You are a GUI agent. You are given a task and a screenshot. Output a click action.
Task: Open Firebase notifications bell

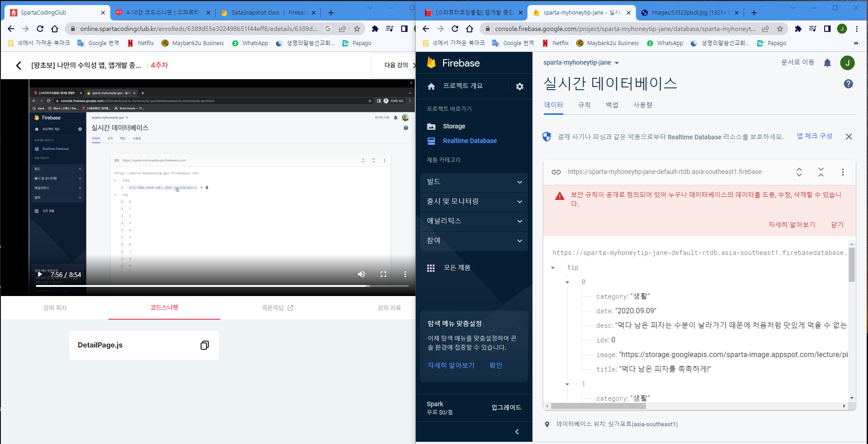(x=827, y=63)
